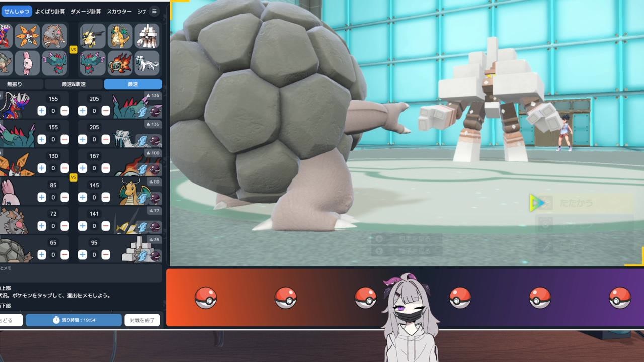
Task: Toggle blue scarf icon on opponent speed 95 row
Action: pos(143,256)
